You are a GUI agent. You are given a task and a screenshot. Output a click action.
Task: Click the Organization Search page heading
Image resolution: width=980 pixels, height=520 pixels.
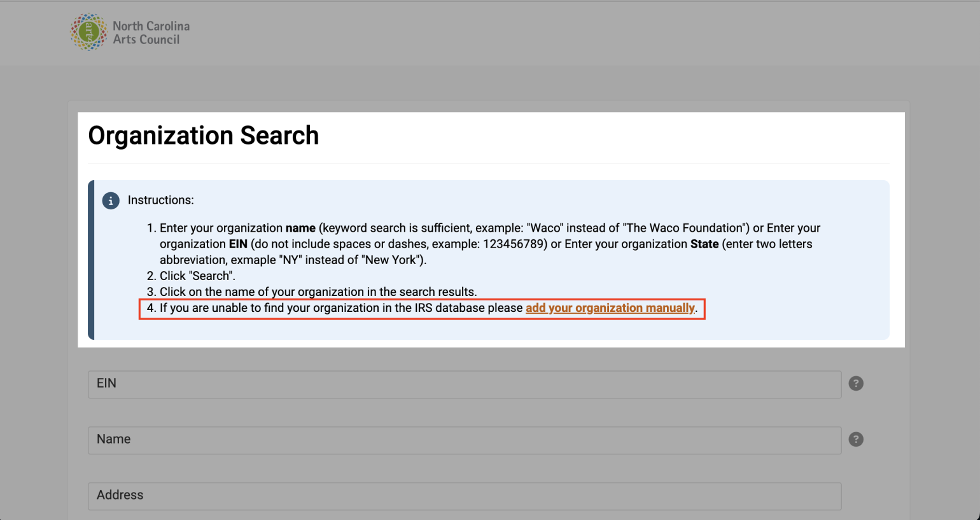pyautogui.click(x=204, y=136)
